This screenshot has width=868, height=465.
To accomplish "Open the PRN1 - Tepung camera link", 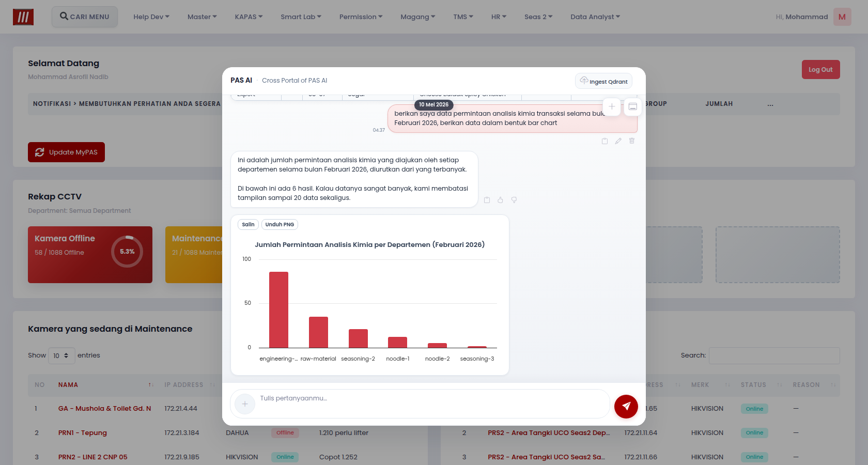I will coord(83,433).
